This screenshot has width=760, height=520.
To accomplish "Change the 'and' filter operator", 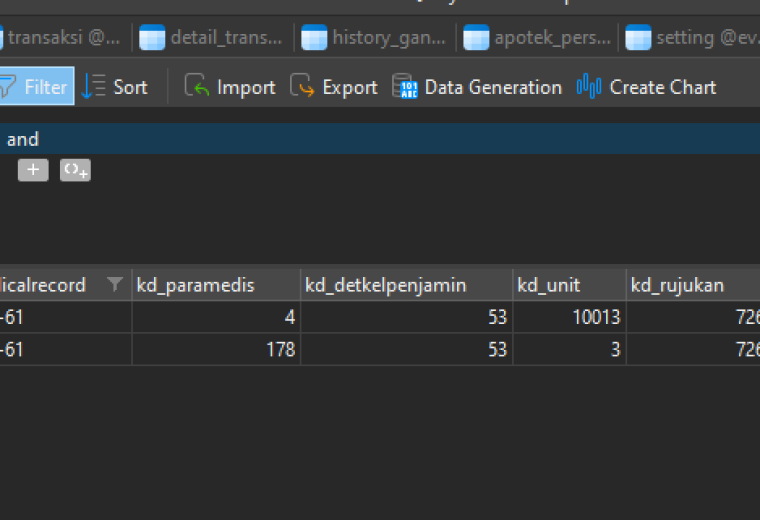I will (23, 140).
